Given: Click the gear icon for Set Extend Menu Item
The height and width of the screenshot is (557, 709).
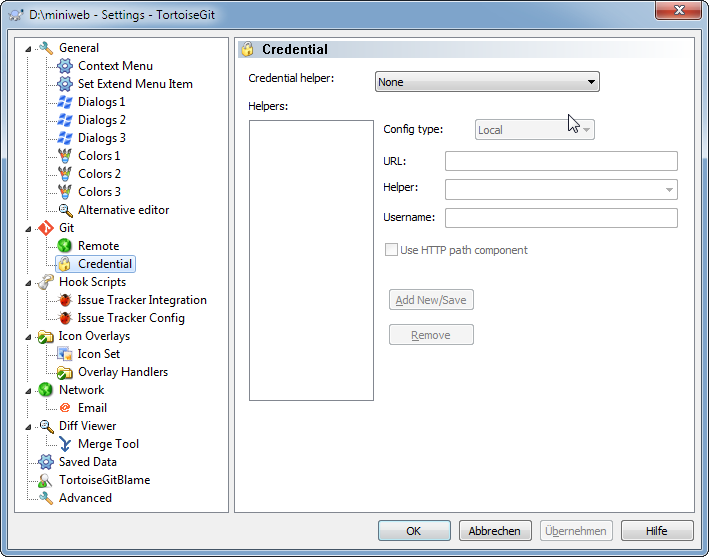Looking at the screenshot, I should pos(65,84).
